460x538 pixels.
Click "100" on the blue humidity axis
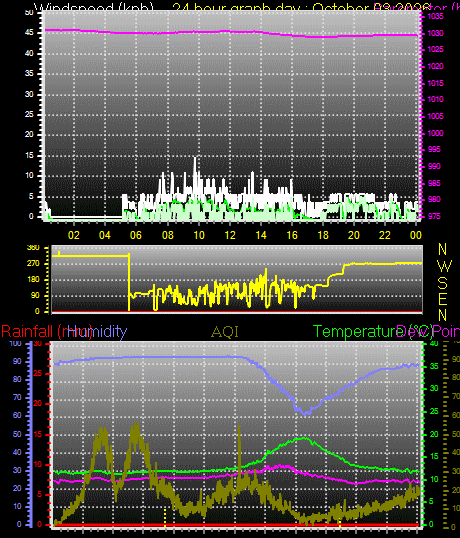coord(15,343)
